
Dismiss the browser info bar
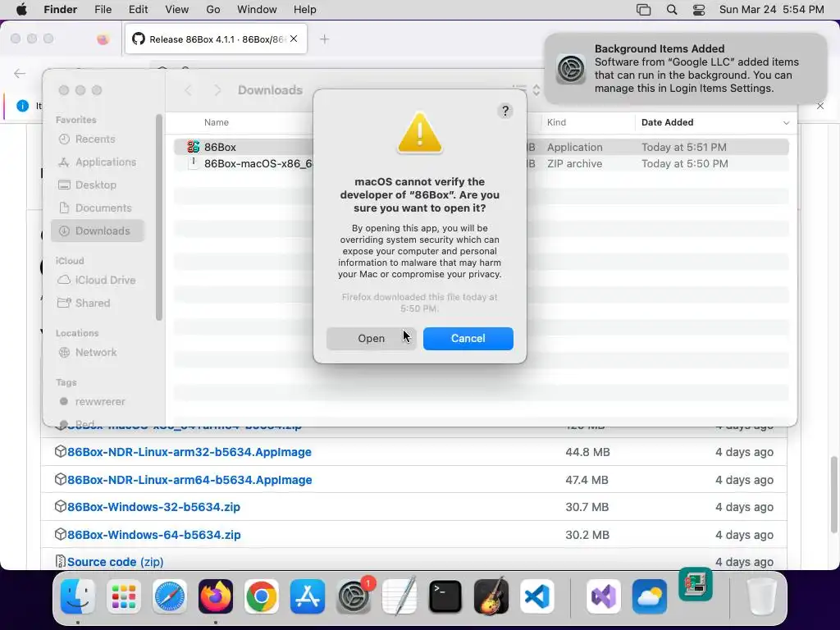pyautogui.click(x=820, y=106)
